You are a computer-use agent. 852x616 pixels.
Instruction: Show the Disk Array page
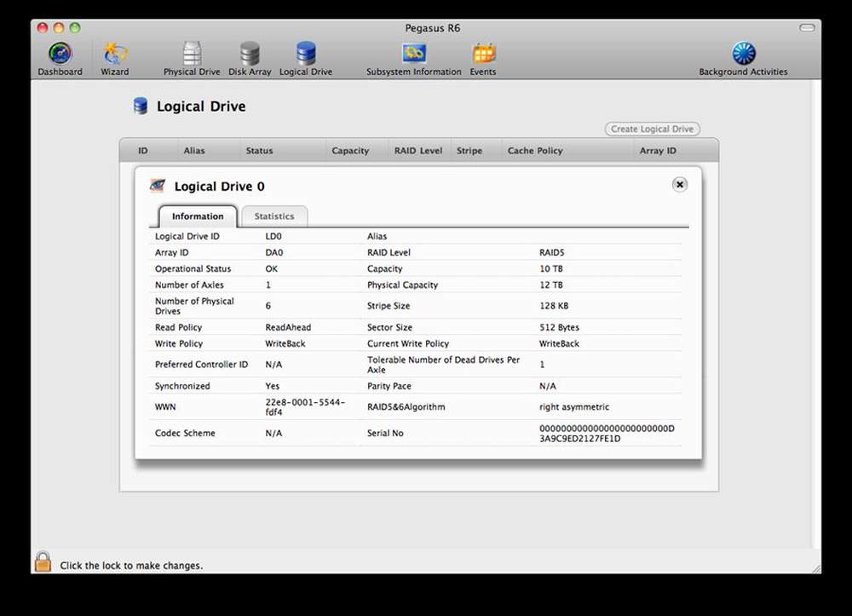click(250, 59)
